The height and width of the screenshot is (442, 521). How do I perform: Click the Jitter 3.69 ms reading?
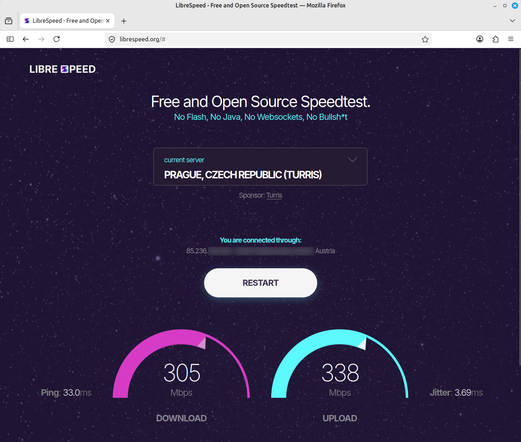(x=456, y=393)
